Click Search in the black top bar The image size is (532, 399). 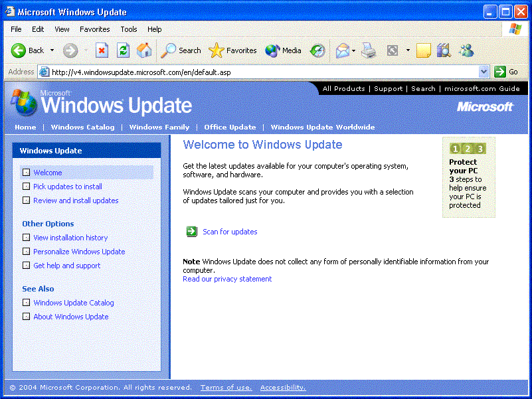tap(423, 88)
